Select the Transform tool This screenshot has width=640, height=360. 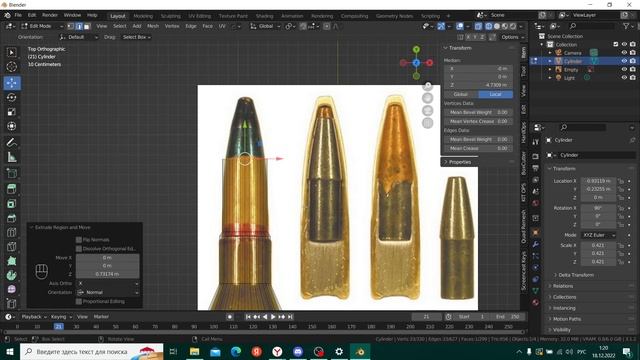point(11,126)
